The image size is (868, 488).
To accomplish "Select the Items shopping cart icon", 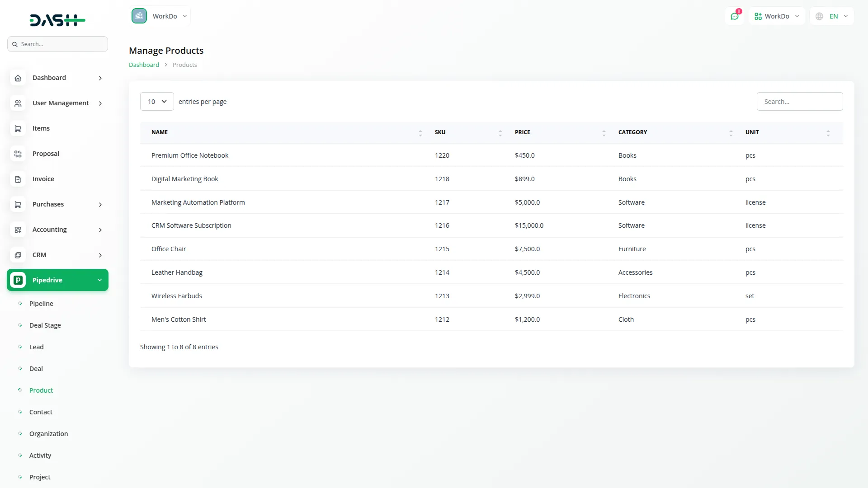I will pos(18,128).
